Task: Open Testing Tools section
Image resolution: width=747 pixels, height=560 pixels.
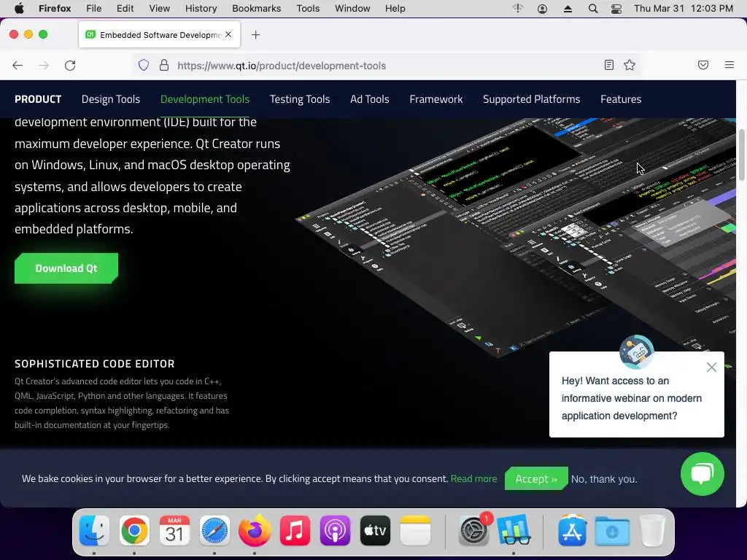Action: pyautogui.click(x=300, y=99)
